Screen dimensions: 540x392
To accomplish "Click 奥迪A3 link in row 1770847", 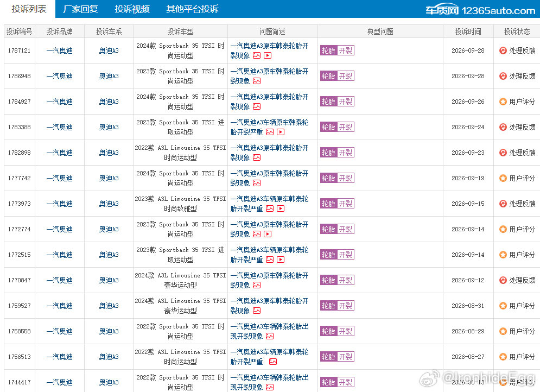I will 109,280.
